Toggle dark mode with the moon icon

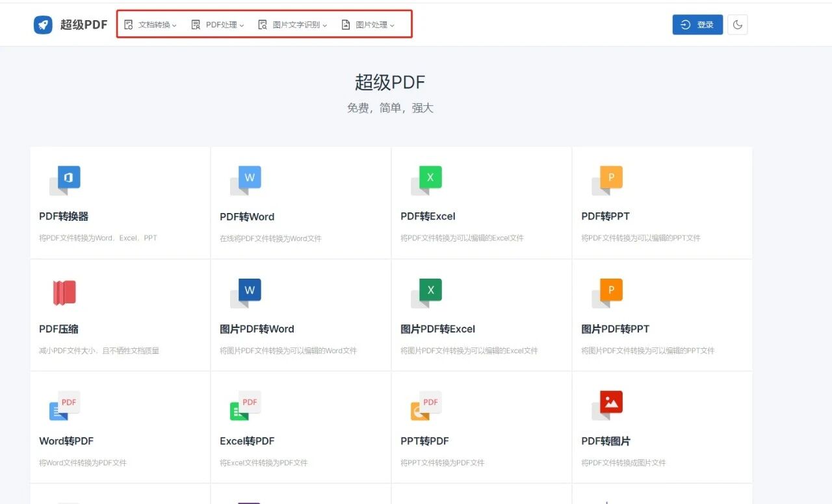click(737, 24)
